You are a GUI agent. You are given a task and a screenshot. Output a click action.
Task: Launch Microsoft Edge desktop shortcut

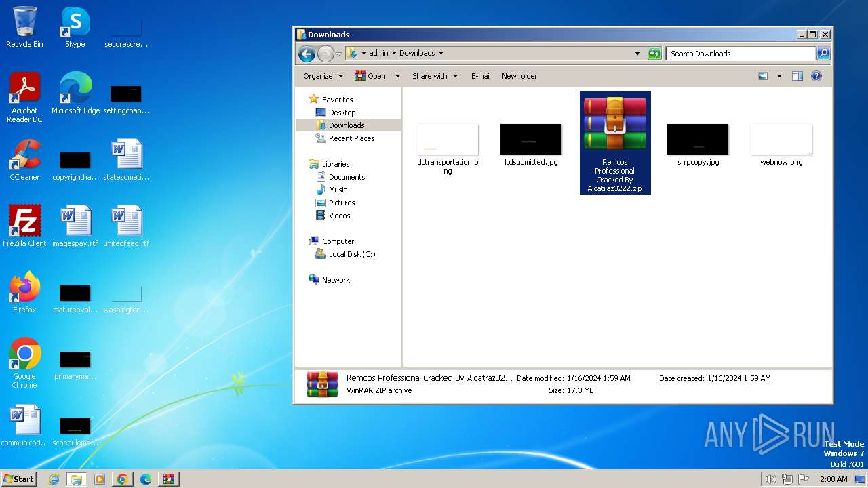(x=75, y=93)
